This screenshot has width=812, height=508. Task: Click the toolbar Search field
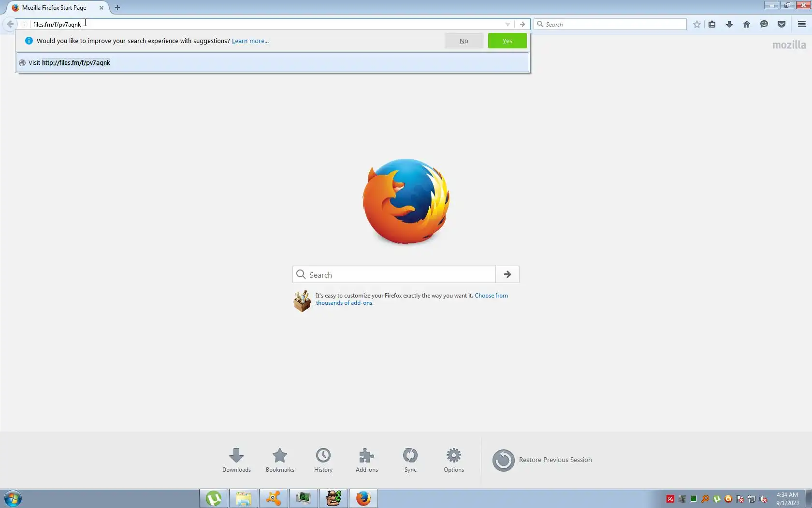610,24
